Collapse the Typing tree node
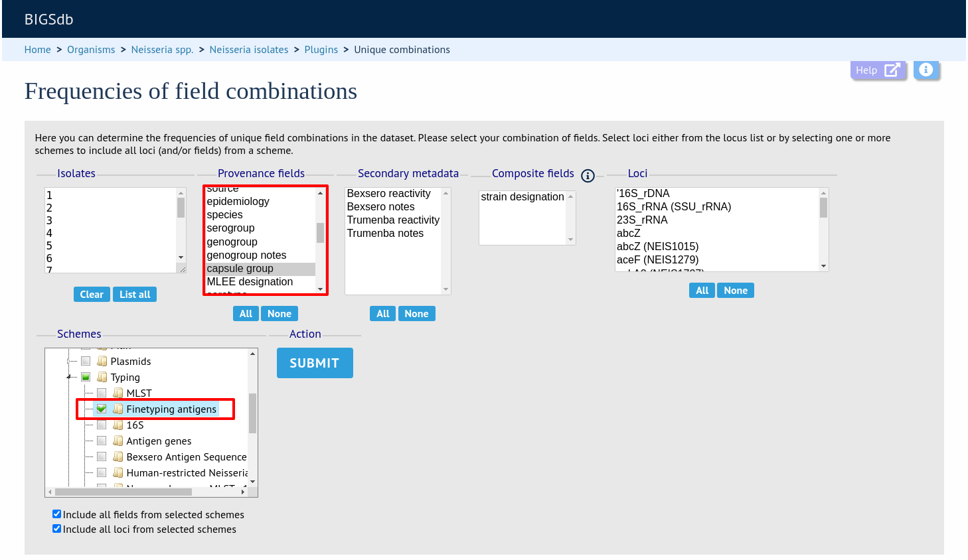The width and height of the screenshot is (968, 560). coord(69,377)
